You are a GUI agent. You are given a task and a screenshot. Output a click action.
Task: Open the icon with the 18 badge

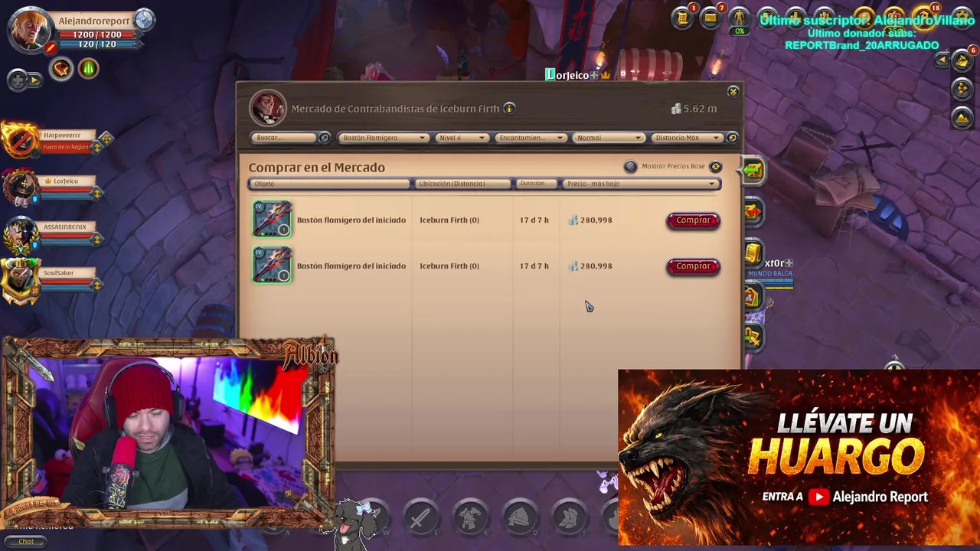tap(923, 18)
